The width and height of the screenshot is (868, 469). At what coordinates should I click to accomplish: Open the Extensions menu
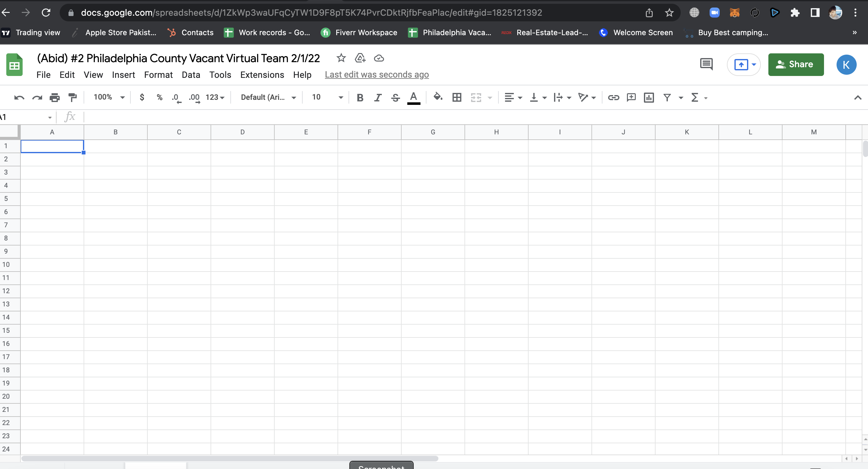click(262, 75)
